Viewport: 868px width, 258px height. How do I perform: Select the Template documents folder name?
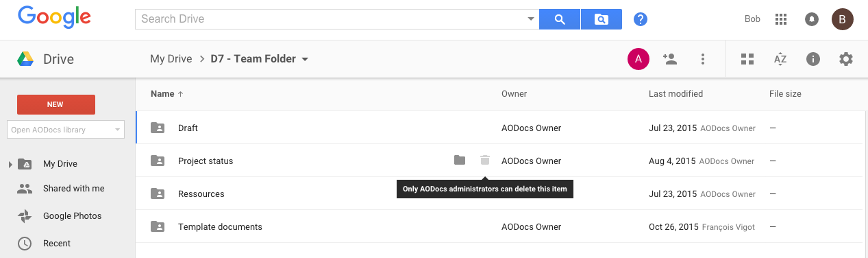[x=220, y=227]
